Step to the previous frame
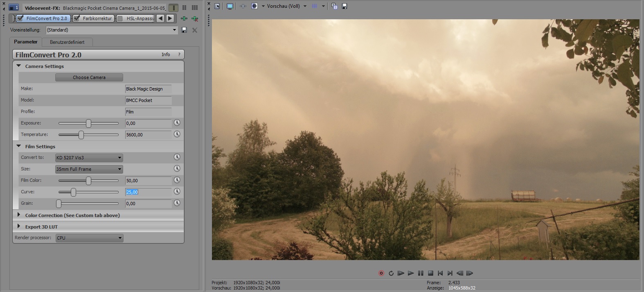Image resolution: width=644 pixels, height=292 pixels. click(460, 273)
